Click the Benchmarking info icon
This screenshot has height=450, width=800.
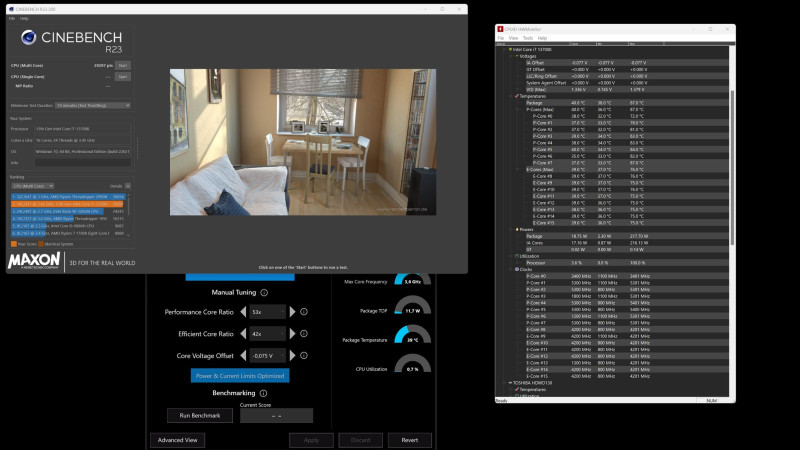point(263,393)
